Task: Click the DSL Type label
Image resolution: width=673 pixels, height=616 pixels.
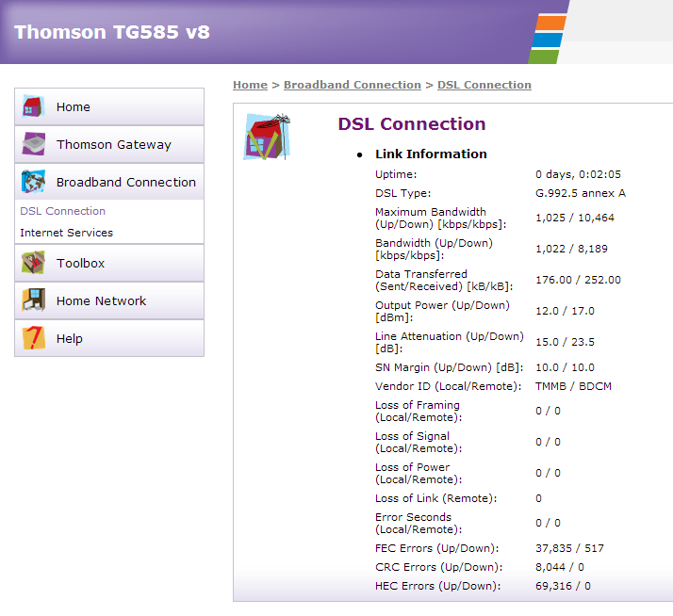Action: click(403, 193)
